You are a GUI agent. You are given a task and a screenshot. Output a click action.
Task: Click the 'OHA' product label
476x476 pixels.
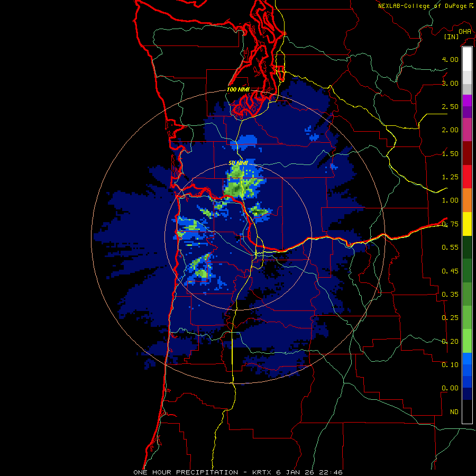[465, 32]
